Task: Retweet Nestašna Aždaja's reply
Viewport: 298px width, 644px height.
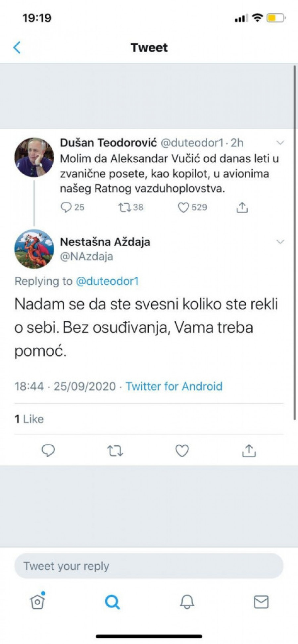Action: pyautogui.click(x=115, y=451)
